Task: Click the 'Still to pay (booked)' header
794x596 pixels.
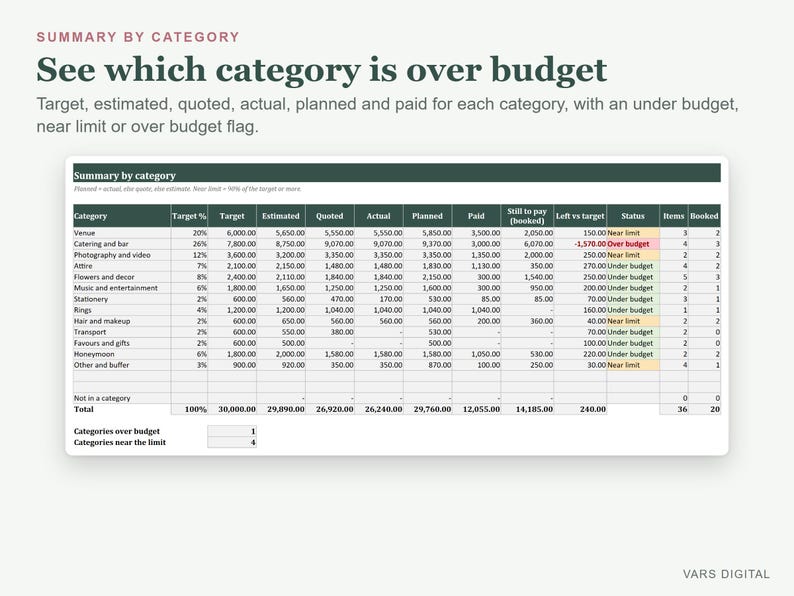Action: (x=527, y=216)
